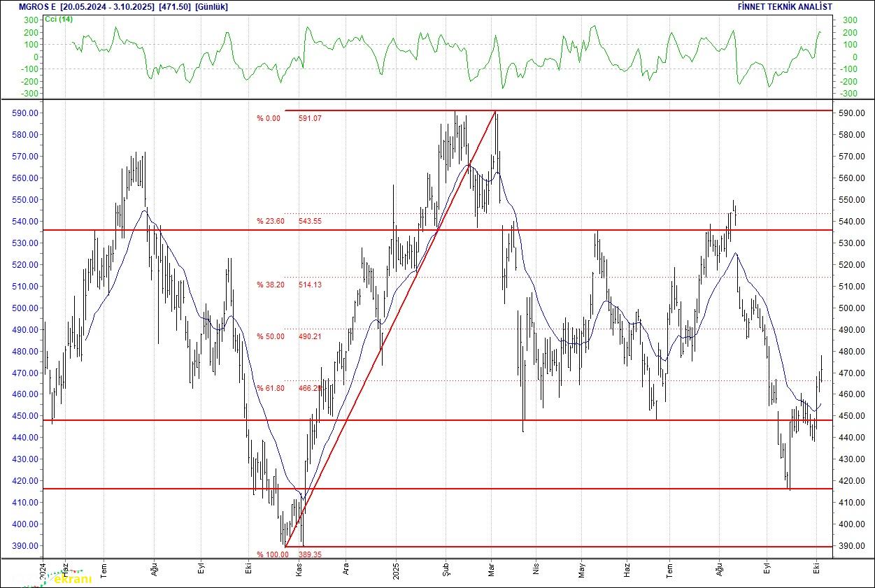
Task: Select the % 100.00 Fibonacci level label
Action: point(272,554)
